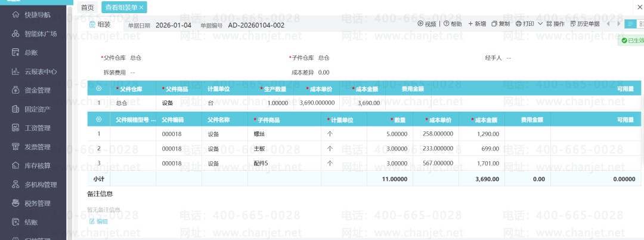This screenshot has height=240, width=644.
Task: Open the 操作 menu
Action: (555, 24)
